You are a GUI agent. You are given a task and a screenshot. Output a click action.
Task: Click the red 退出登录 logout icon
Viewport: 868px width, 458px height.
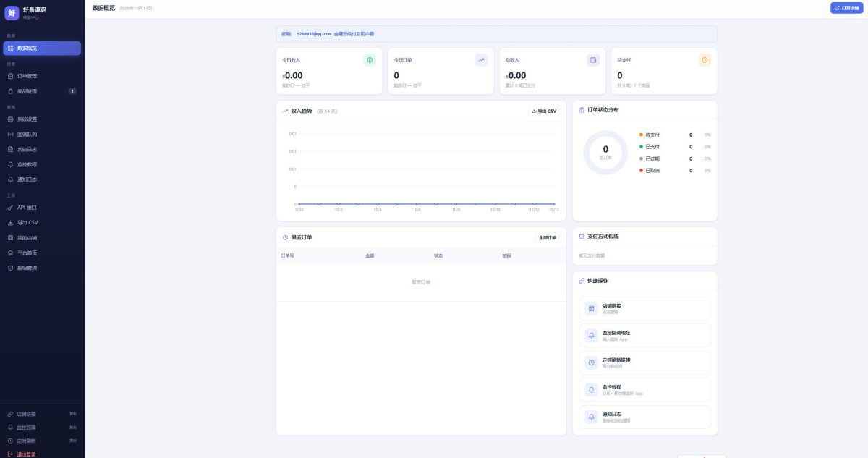(x=10, y=454)
